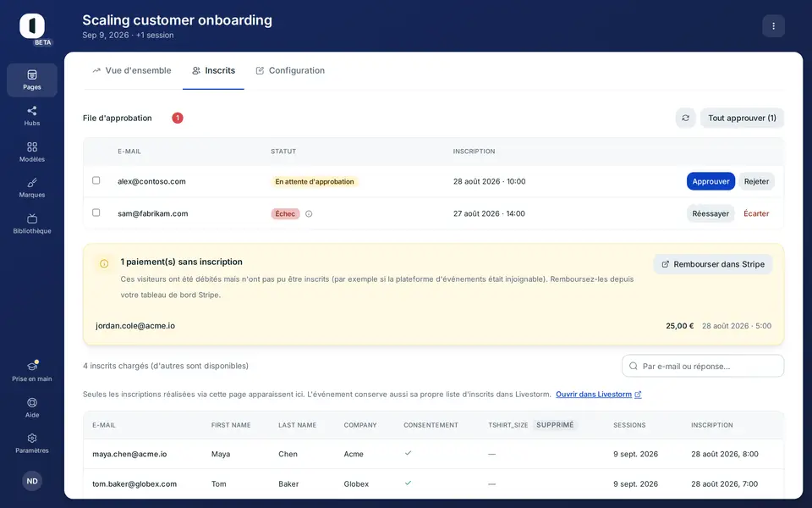Click the STATUT column header in approval table
The width and height of the screenshot is (812, 508).
click(x=283, y=152)
